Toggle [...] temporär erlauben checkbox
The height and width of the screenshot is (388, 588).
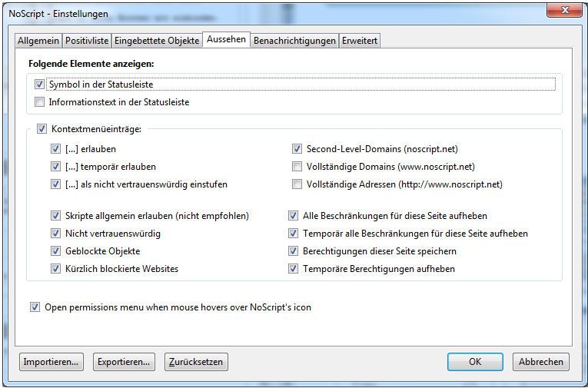(55, 167)
